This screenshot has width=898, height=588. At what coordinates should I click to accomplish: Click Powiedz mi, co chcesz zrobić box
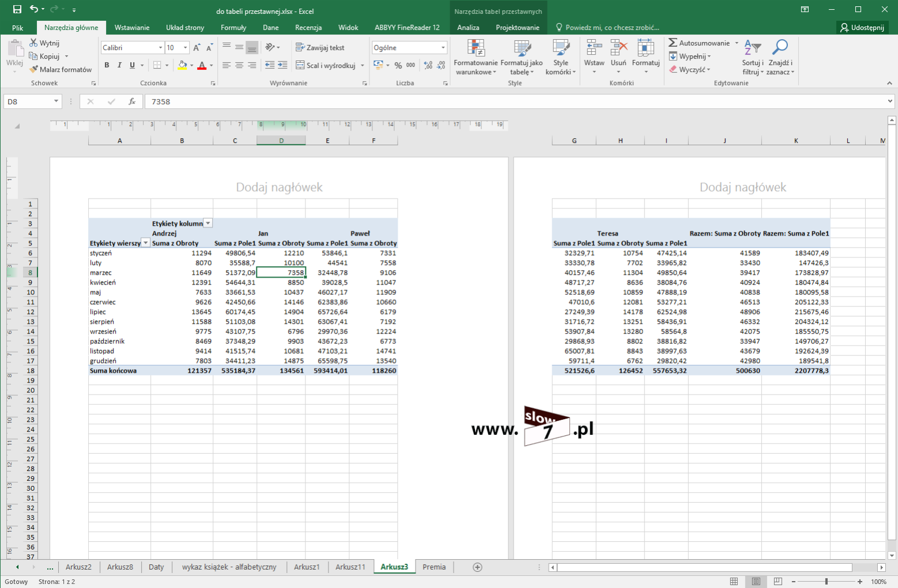click(x=608, y=28)
